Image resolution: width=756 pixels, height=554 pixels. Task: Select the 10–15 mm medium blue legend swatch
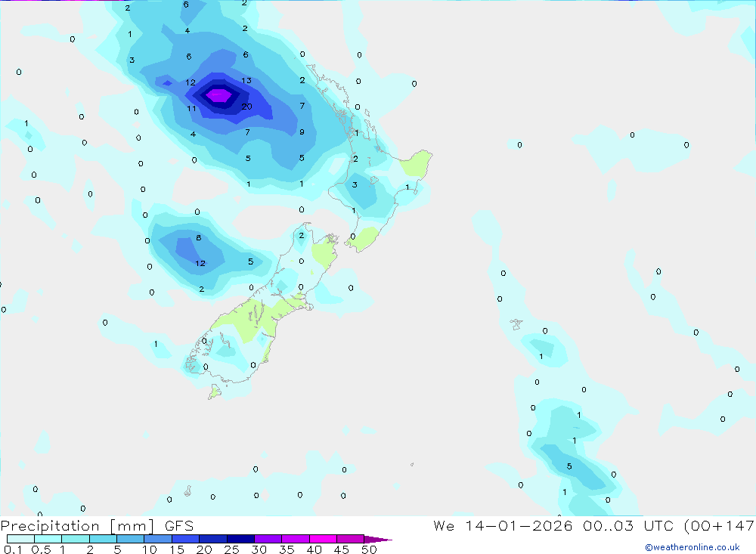click(x=158, y=539)
